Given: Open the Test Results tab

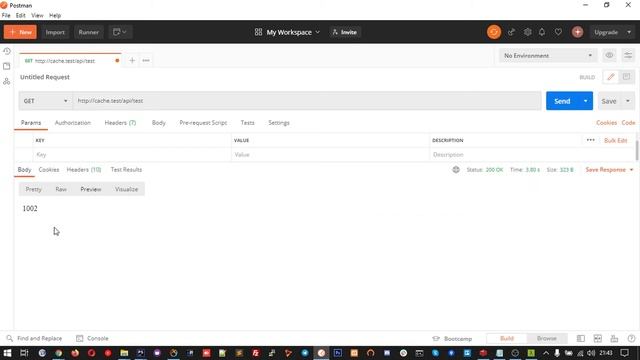Looking at the screenshot, I should coord(126,169).
